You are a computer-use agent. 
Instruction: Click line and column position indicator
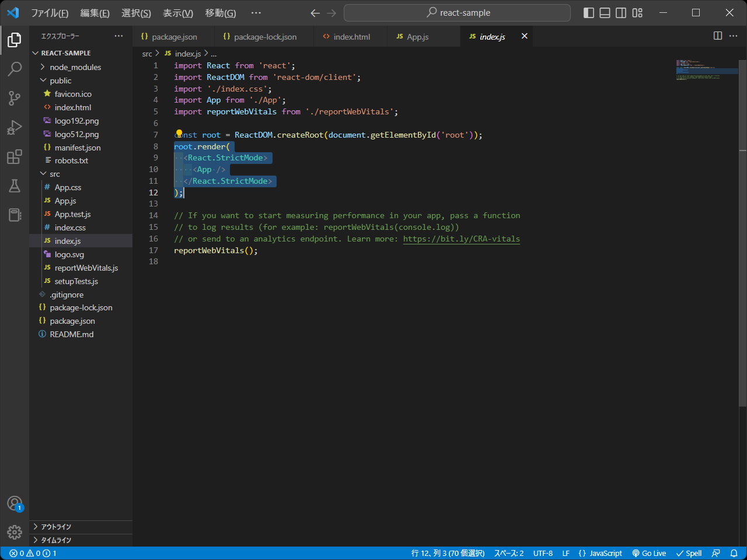click(448, 553)
